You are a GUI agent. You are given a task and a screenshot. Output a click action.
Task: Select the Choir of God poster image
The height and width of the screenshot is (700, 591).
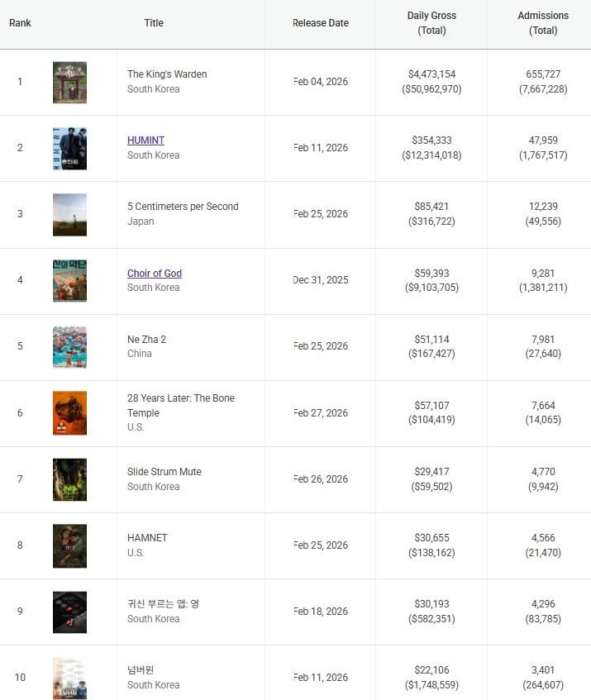pyautogui.click(x=69, y=280)
